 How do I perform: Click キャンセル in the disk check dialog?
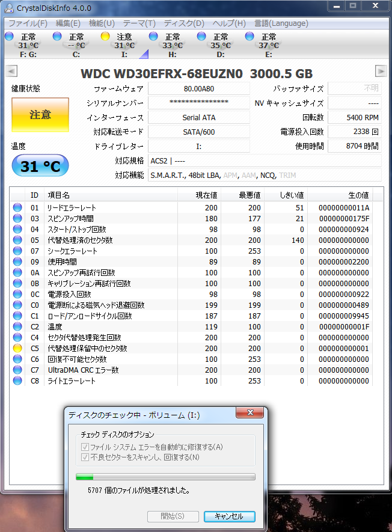point(230,516)
